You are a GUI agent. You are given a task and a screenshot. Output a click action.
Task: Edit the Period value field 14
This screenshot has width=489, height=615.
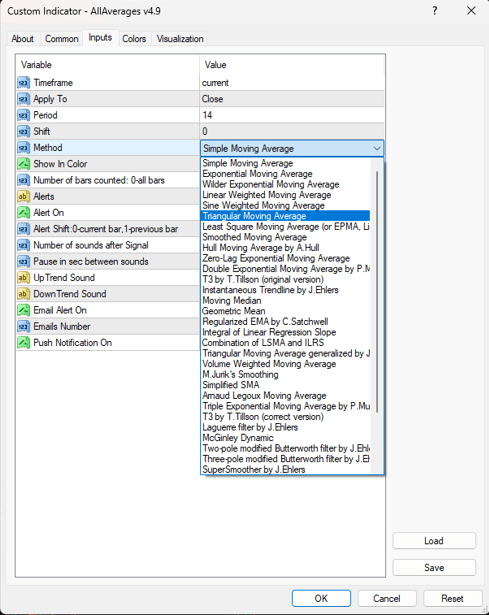292,115
